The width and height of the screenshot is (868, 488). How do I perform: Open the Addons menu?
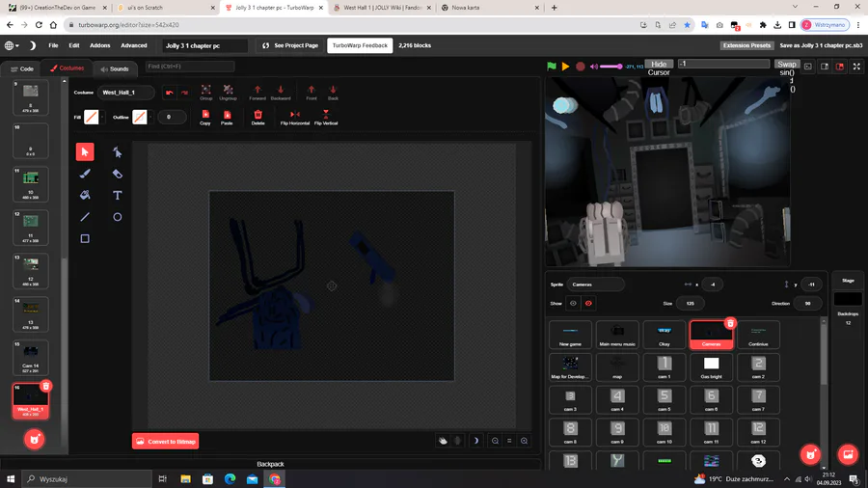(100, 45)
